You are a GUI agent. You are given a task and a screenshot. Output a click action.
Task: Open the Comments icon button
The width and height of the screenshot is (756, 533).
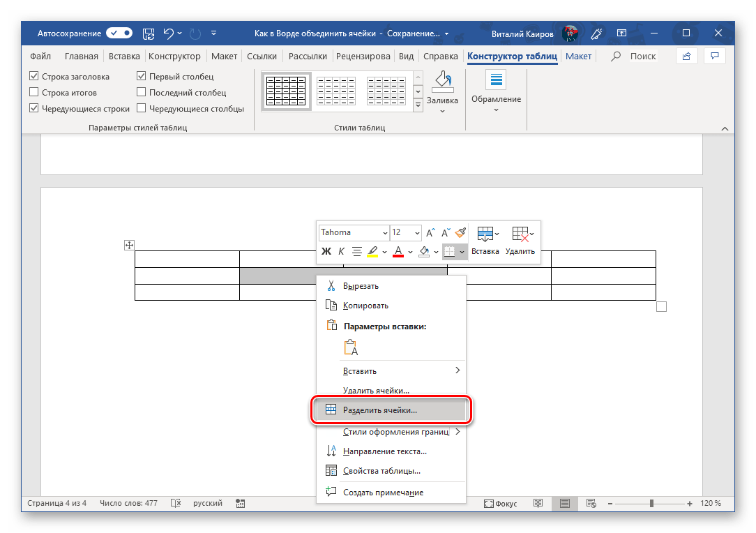point(715,56)
